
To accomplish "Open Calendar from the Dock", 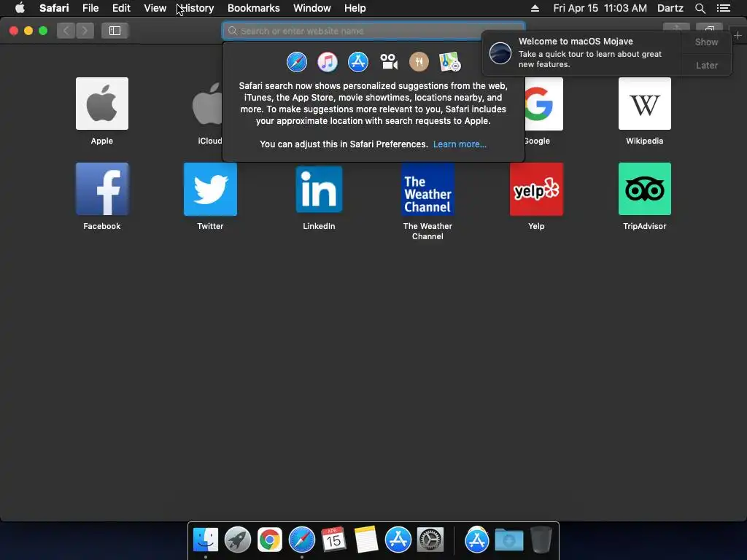I will pyautogui.click(x=333, y=540).
